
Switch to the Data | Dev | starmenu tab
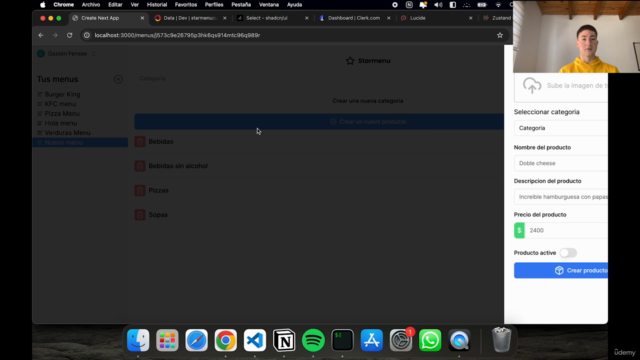coord(190,18)
